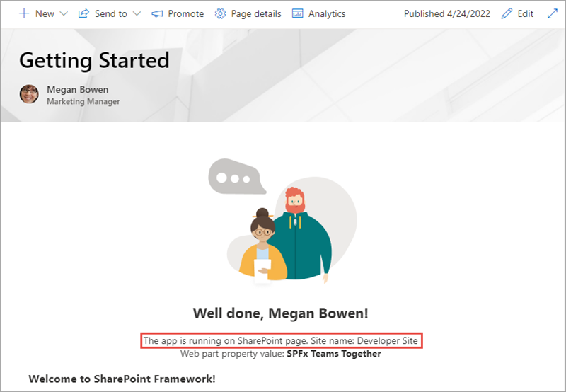Click the Web part property value label
This screenshot has height=392, width=566.
(233, 353)
